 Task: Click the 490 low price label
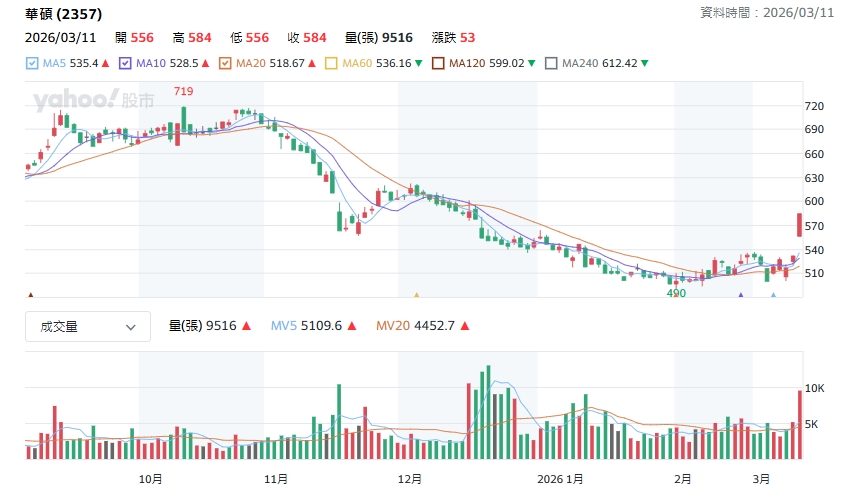(677, 293)
